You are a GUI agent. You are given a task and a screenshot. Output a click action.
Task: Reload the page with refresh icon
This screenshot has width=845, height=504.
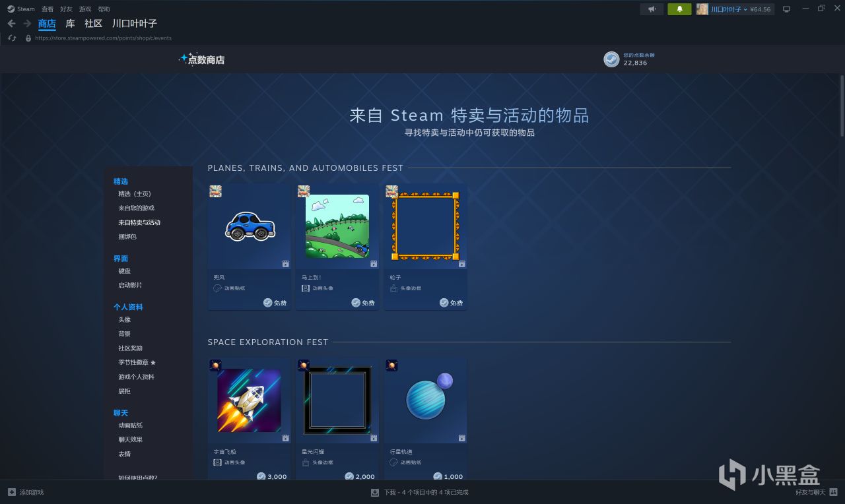click(12, 38)
